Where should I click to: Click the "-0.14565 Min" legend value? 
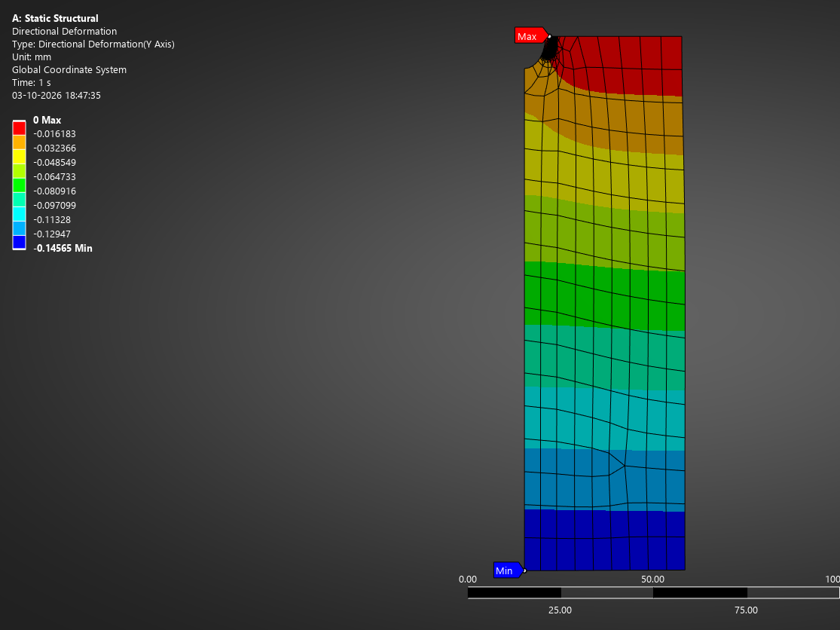tap(63, 248)
